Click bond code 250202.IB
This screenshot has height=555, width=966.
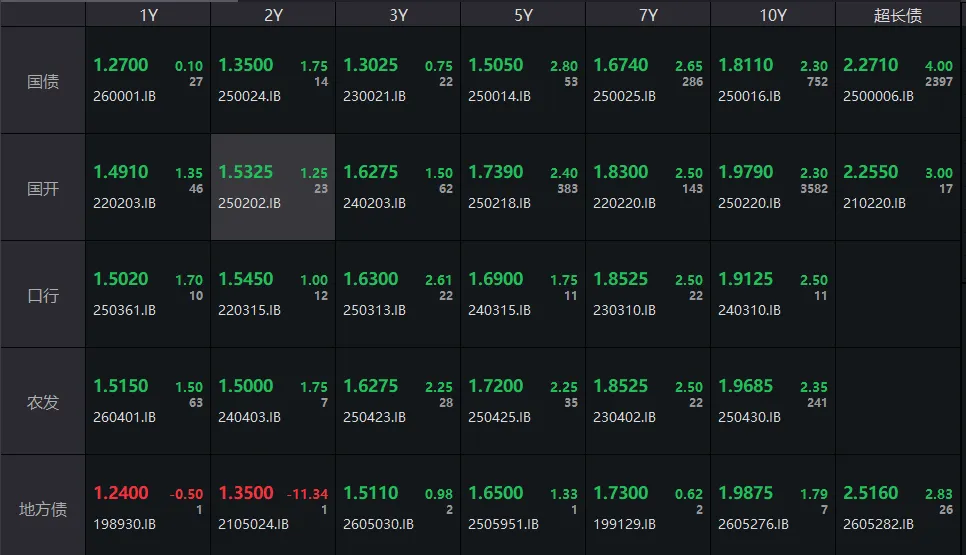tap(250, 203)
